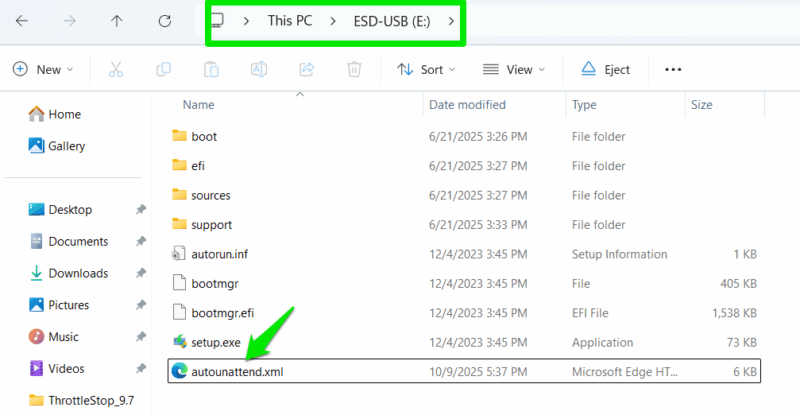This screenshot has width=800, height=415.
Task: Eject the USB drive
Action: [x=606, y=69]
